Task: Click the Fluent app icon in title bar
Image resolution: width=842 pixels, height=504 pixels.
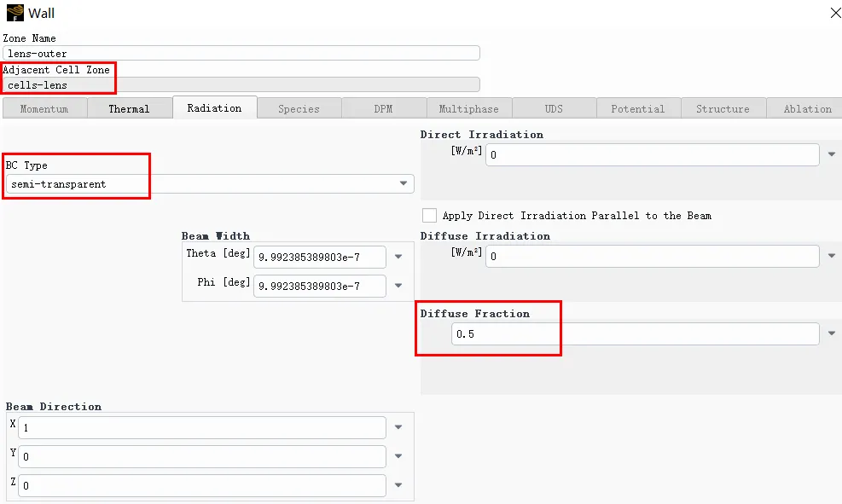Action: pyautogui.click(x=15, y=13)
